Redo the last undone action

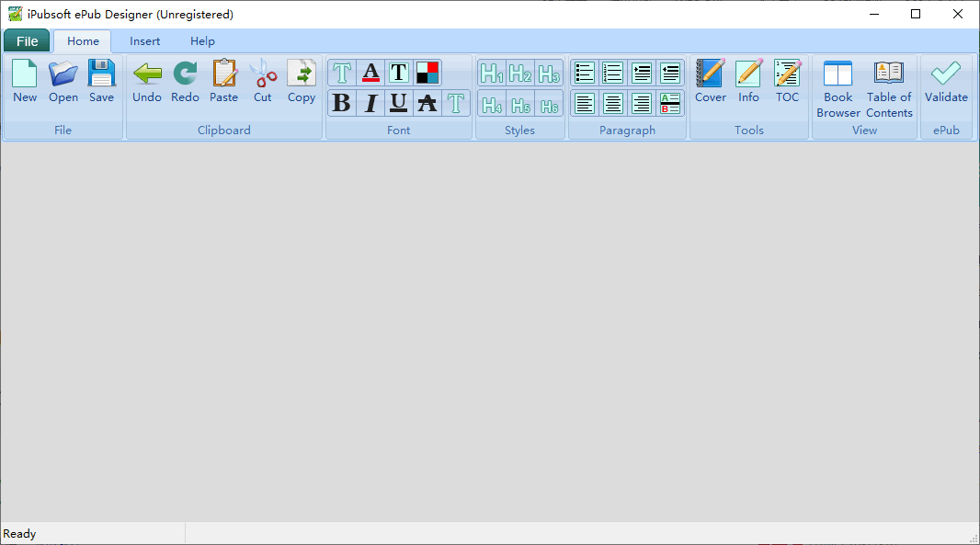click(x=185, y=81)
